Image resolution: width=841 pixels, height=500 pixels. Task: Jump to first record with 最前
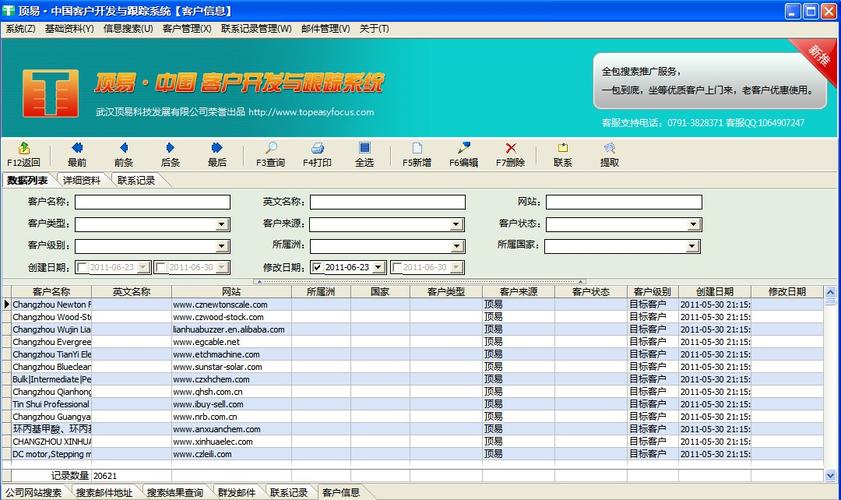point(77,155)
